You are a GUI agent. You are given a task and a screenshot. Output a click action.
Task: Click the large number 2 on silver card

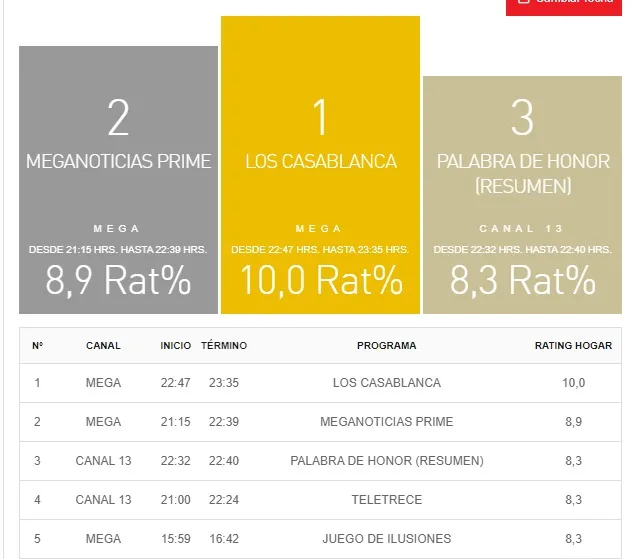[118, 117]
